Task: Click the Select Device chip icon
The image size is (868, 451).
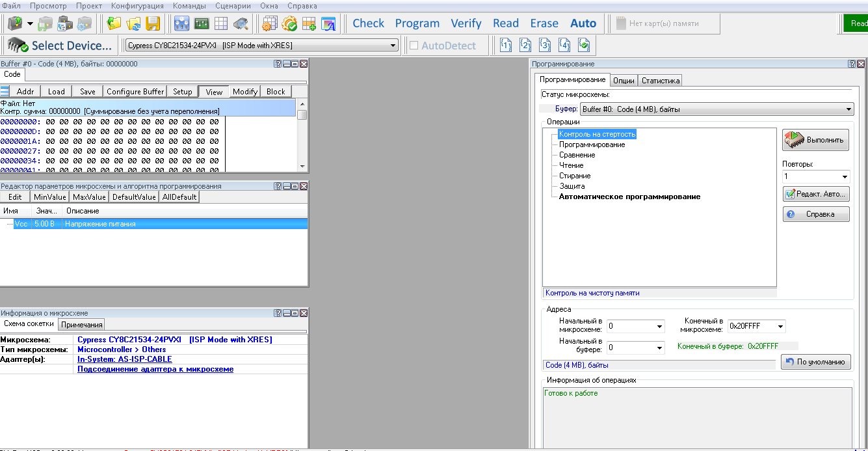Action: coord(18,46)
